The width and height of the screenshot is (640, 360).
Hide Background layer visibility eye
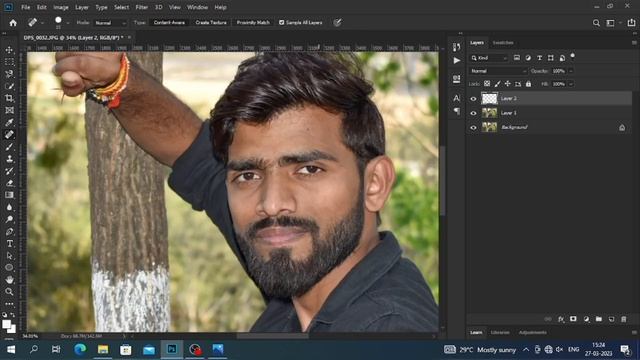tap(473, 127)
